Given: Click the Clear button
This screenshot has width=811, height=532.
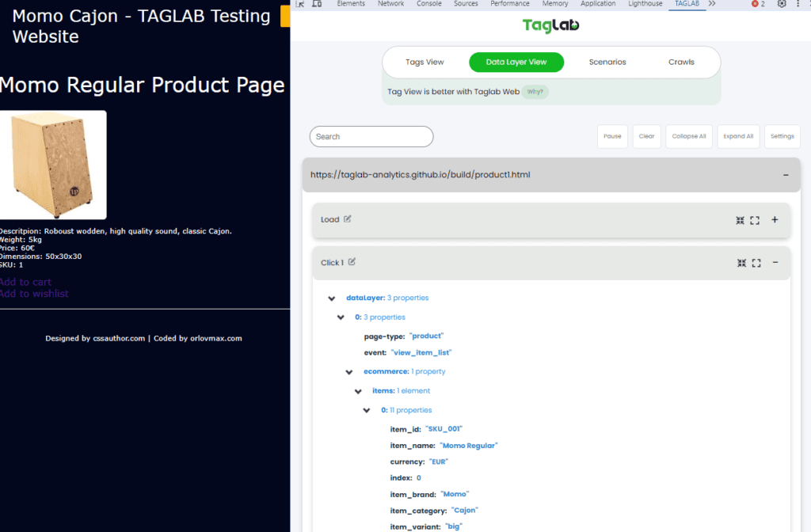Looking at the screenshot, I should (646, 136).
